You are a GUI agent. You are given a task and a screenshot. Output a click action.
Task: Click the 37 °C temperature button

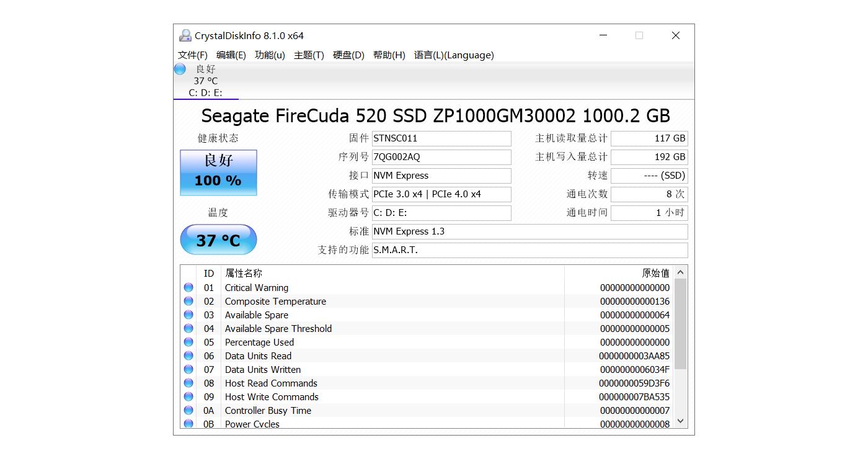(x=218, y=240)
